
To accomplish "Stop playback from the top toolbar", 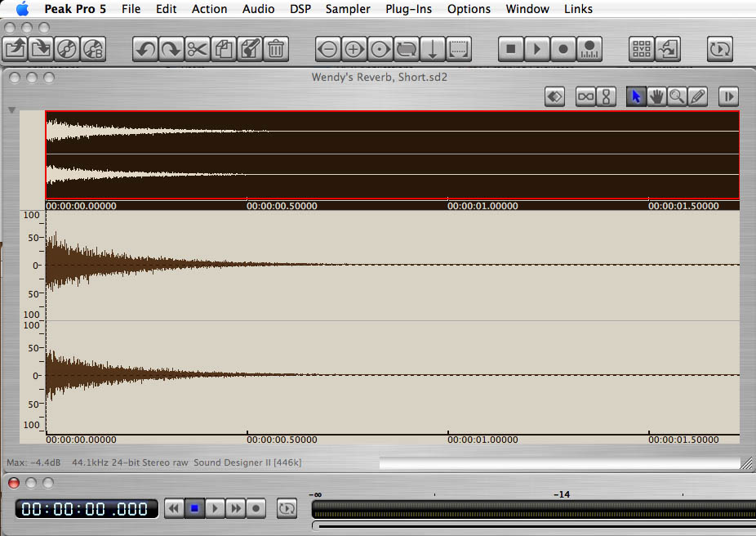I will pyautogui.click(x=510, y=49).
